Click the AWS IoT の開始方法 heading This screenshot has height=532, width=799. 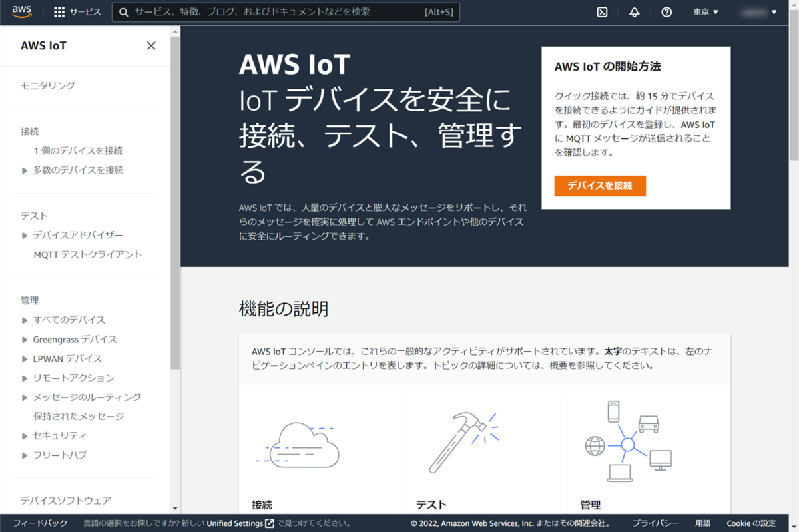[x=607, y=67]
